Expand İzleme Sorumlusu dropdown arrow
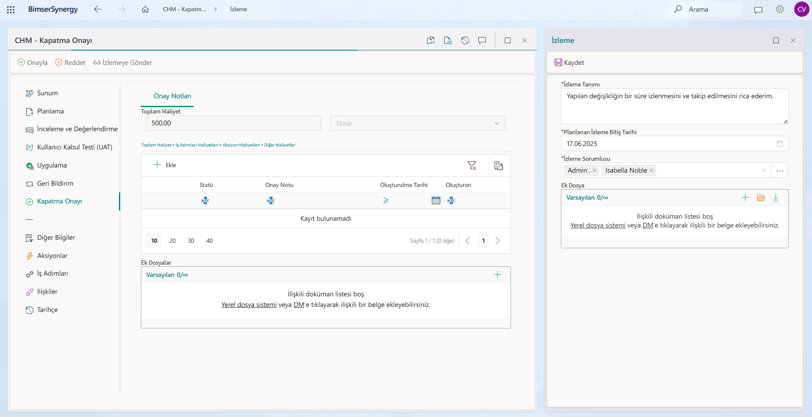This screenshot has width=812, height=417. [764, 170]
